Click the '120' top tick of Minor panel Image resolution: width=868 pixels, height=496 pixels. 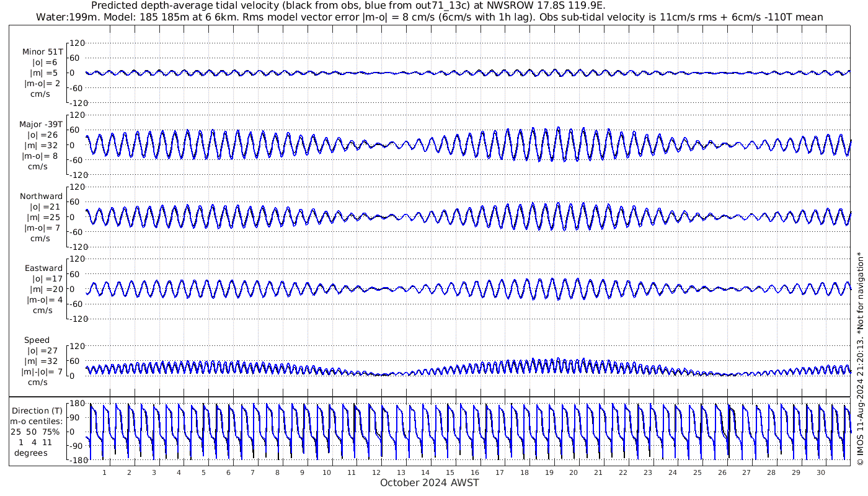pos(77,43)
